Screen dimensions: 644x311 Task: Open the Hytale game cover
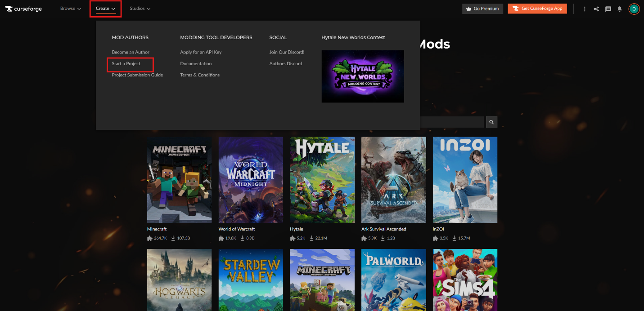322,180
